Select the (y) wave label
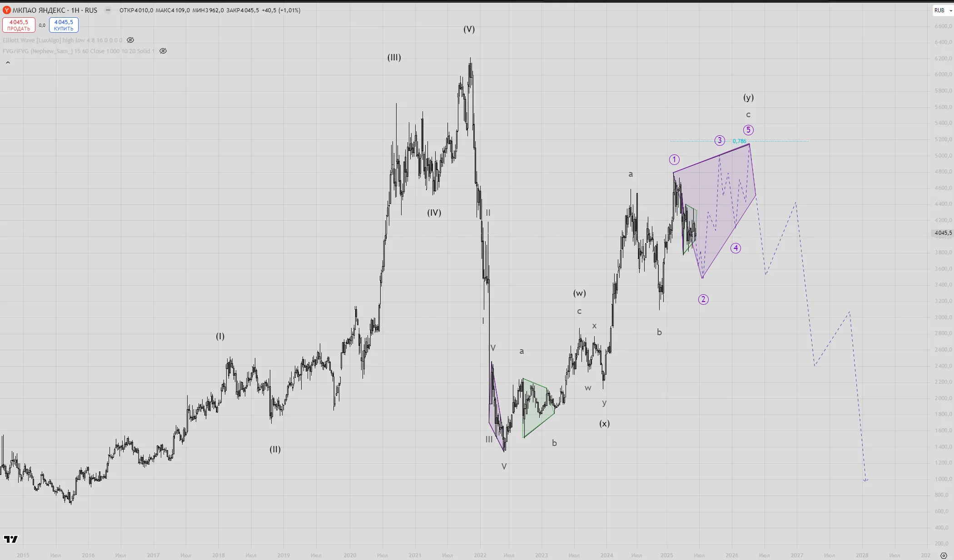954x560 pixels. click(x=748, y=98)
